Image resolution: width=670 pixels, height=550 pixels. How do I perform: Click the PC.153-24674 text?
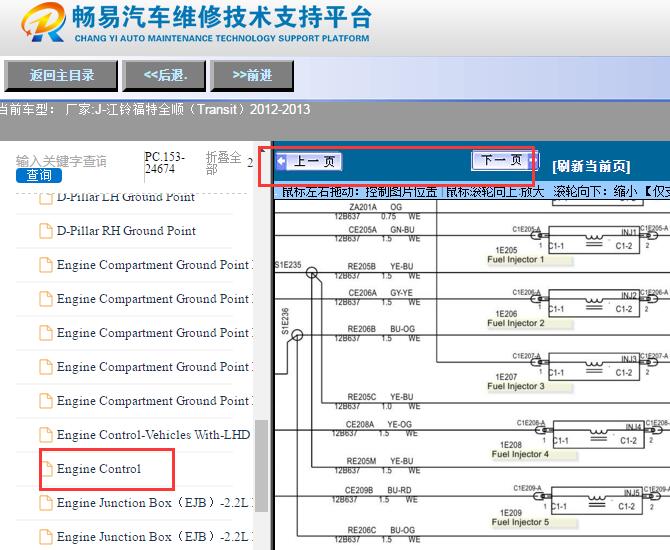point(165,163)
